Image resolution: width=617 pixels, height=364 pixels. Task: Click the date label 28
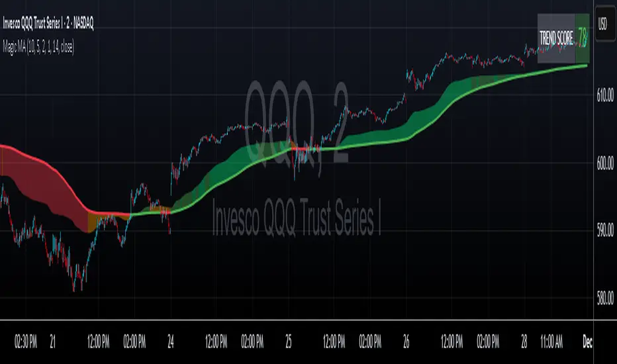(524, 342)
